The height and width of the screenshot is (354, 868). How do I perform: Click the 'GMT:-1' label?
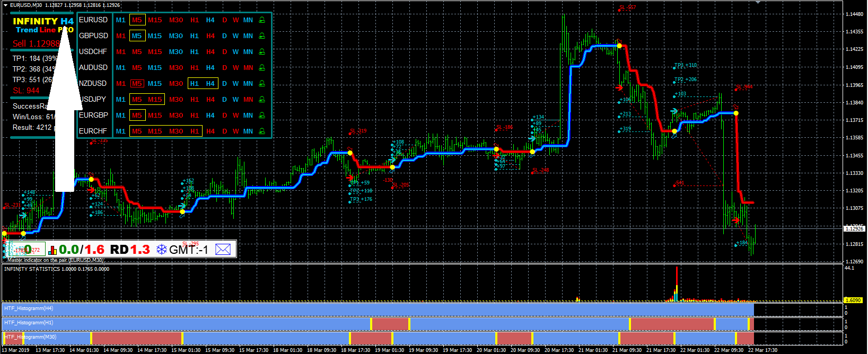(189, 250)
